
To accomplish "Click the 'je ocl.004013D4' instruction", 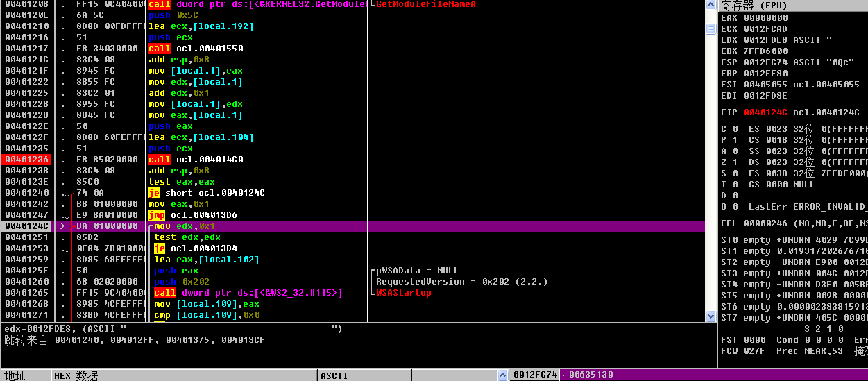I will pos(196,248).
